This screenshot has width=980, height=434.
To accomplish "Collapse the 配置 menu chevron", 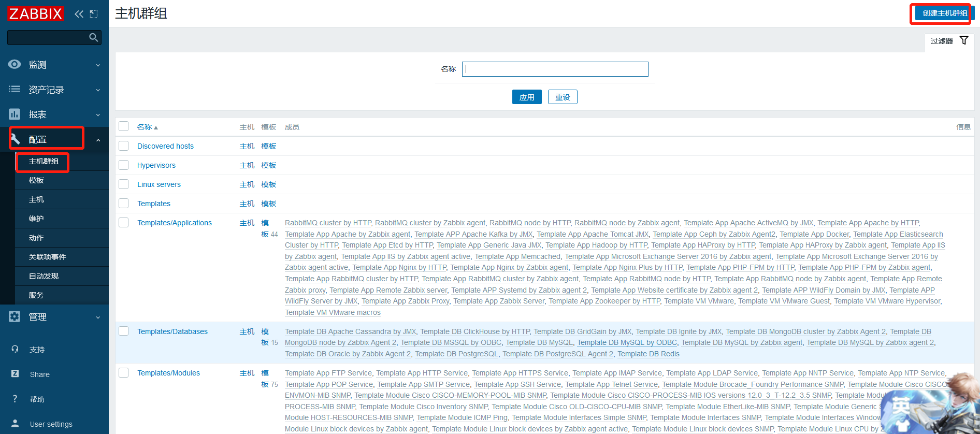I will click(x=98, y=140).
